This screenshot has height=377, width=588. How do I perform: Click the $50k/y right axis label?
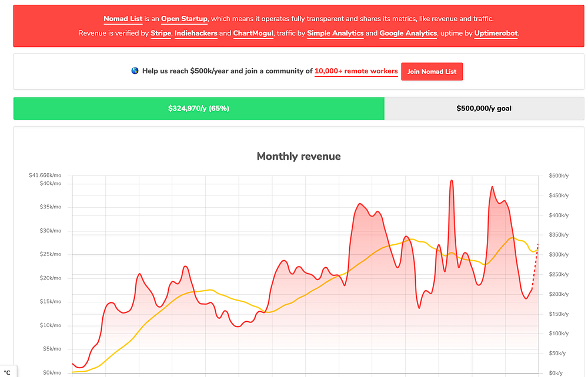tap(557, 354)
